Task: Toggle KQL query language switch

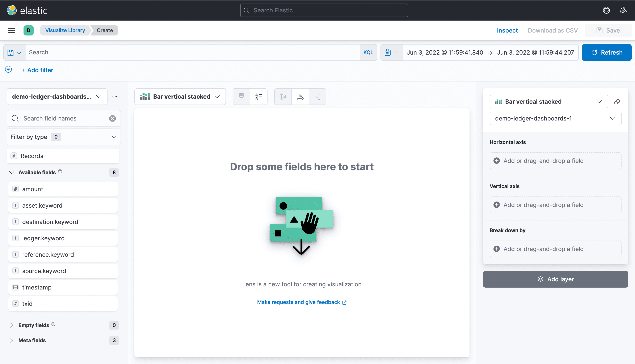Action: 368,52
